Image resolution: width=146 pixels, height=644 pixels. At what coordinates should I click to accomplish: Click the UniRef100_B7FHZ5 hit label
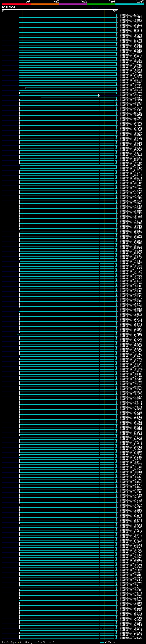131,271
